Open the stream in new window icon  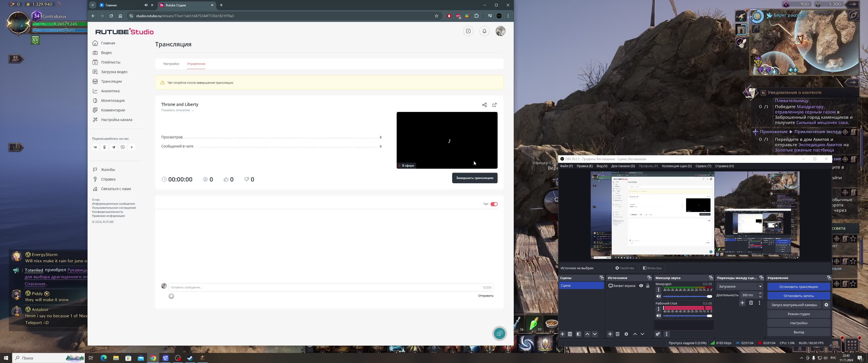(x=494, y=105)
